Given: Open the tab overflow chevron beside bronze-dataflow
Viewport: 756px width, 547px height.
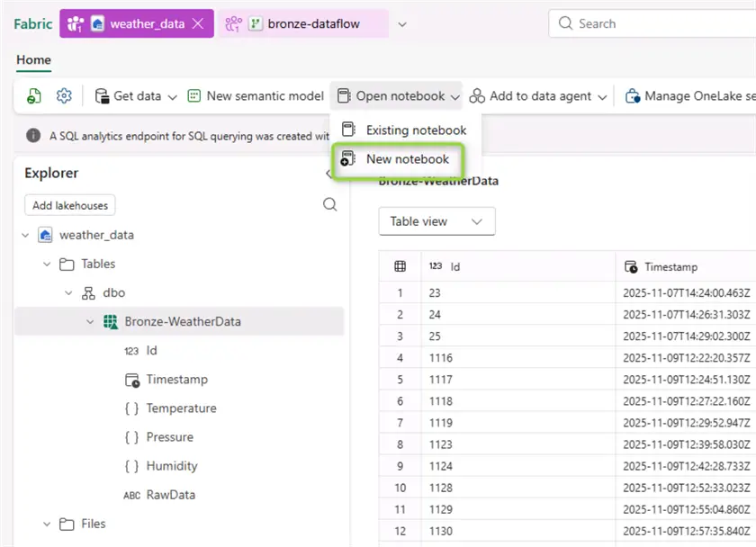Looking at the screenshot, I should (402, 24).
